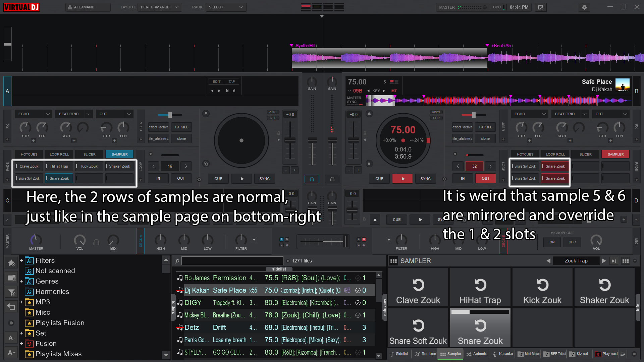Viewport: 644px width, 362px height.
Task: Toggle MASTER SYNC on deck B
Action: [x=354, y=100]
